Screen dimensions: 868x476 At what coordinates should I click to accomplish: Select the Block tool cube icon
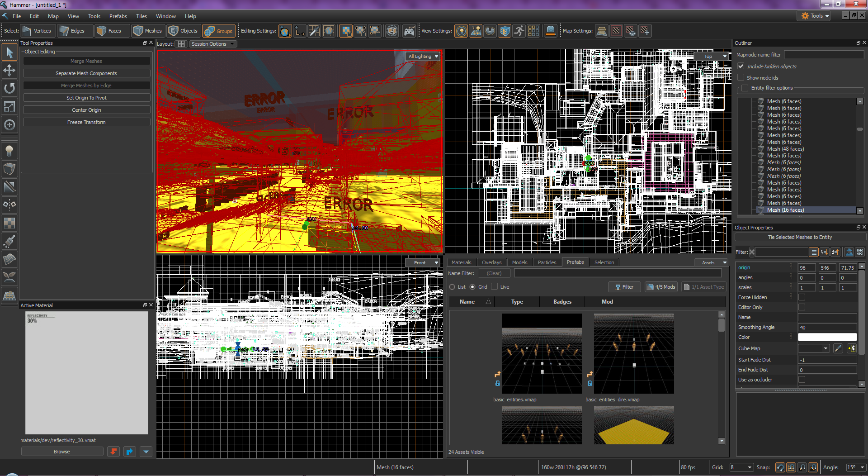pos(9,169)
